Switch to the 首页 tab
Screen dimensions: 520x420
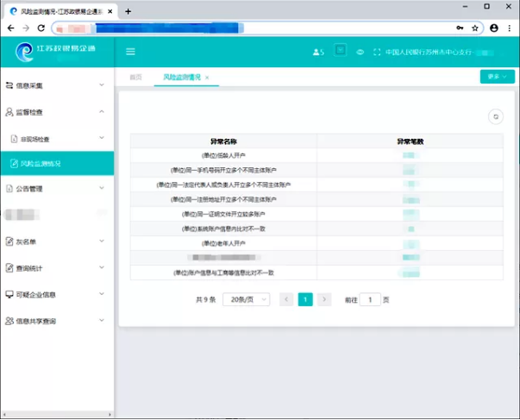pyautogui.click(x=135, y=78)
